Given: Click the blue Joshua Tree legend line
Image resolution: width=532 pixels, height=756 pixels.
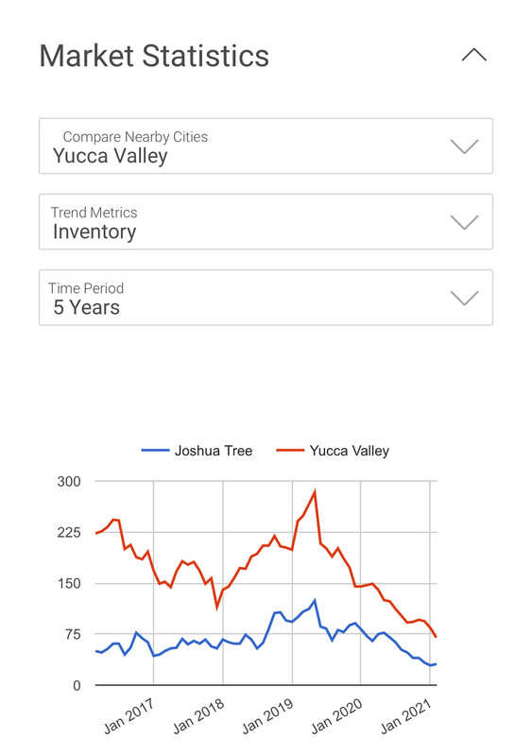Looking at the screenshot, I should click(155, 451).
